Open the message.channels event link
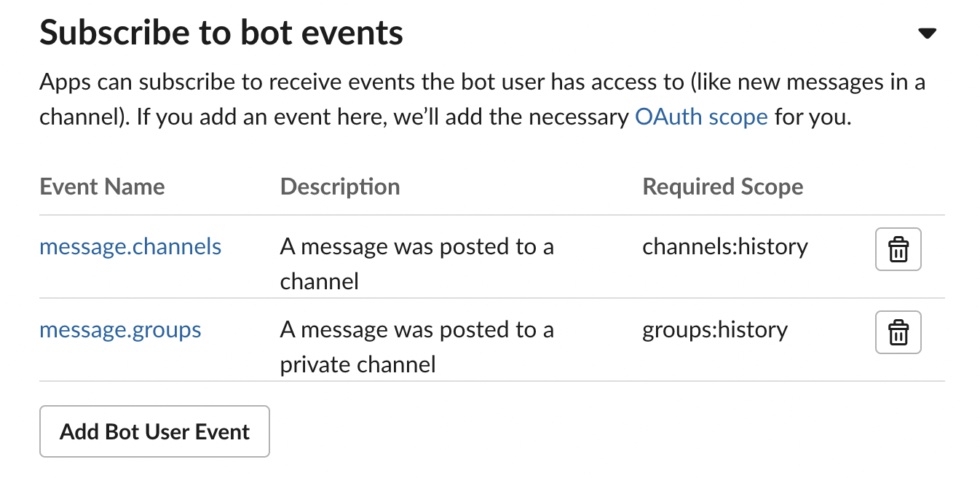980x478 pixels. (x=130, y=246)
